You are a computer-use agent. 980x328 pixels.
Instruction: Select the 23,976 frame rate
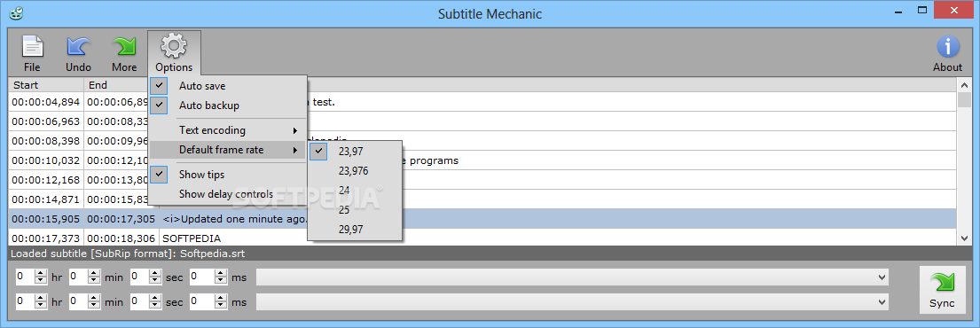click(x=355, y=170)
